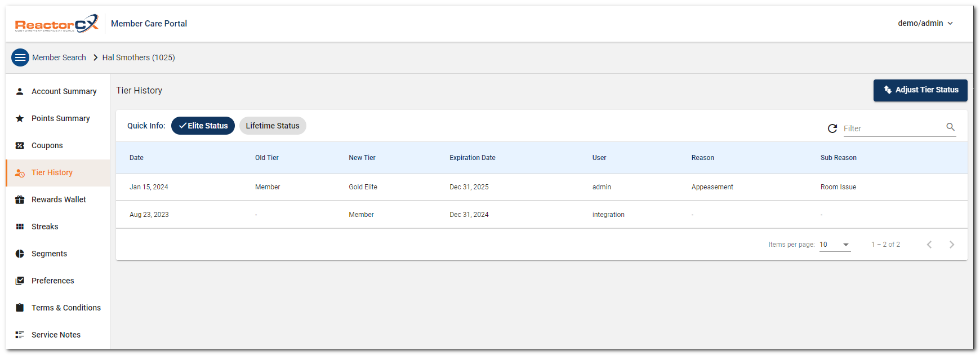
Task: Open Service Notes in sidebar
Action: [56, 335]
